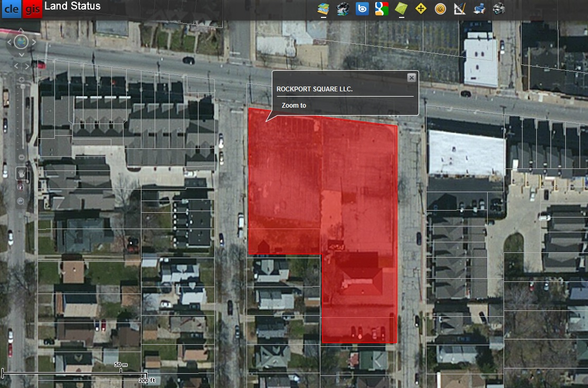Print the map using the printer icon

[479, 8]
